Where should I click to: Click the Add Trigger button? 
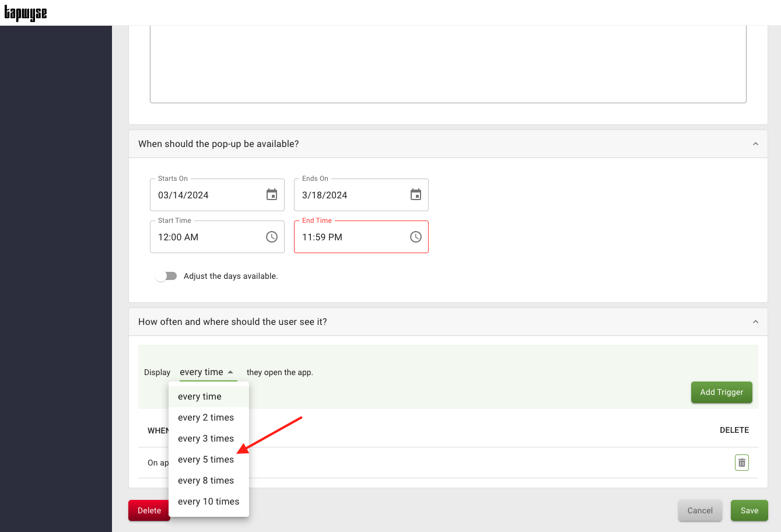click(x=722, y=392)
